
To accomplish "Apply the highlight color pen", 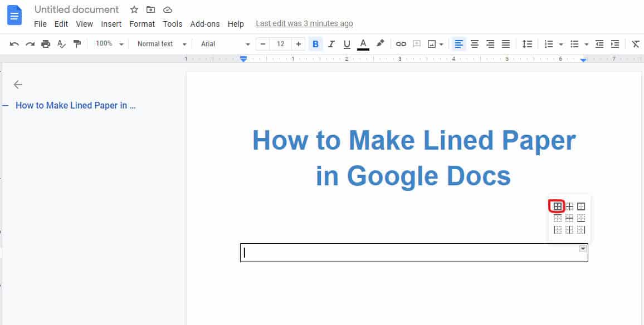I will [x=380, y=43].
